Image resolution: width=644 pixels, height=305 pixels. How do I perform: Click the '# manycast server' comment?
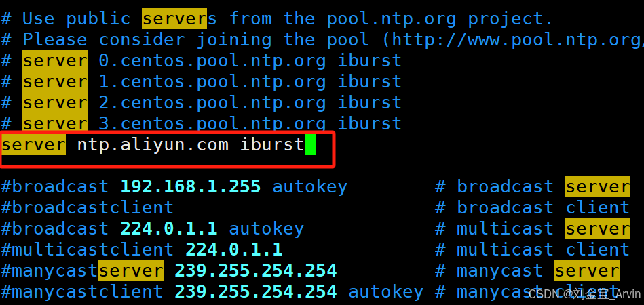pyautogui.click(x=527, y=271)
